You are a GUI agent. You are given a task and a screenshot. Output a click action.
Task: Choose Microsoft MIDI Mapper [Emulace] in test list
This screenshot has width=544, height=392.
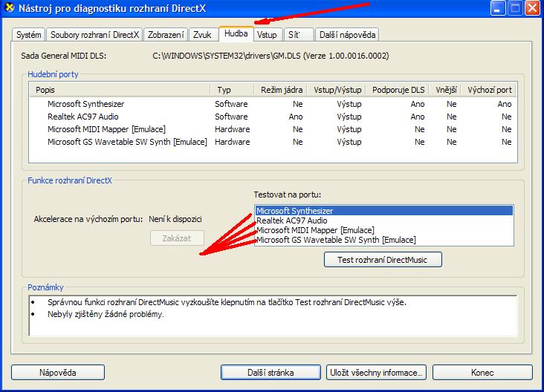(x=315, y=230)
